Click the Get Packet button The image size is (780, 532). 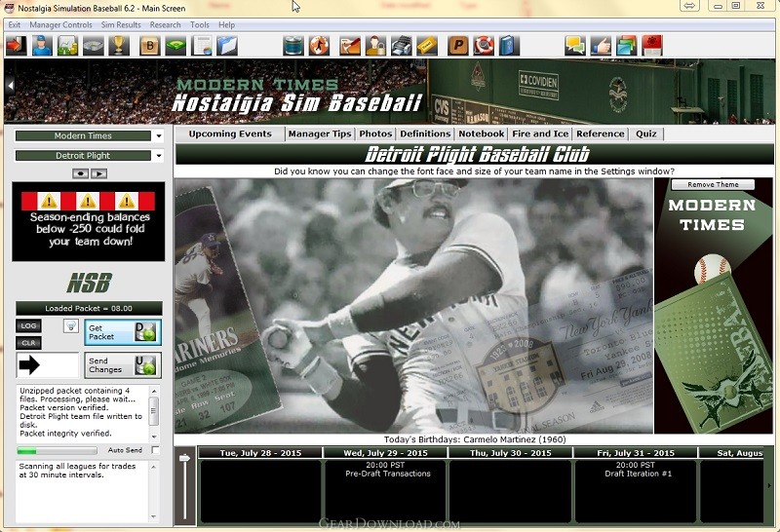pos(123,332)
